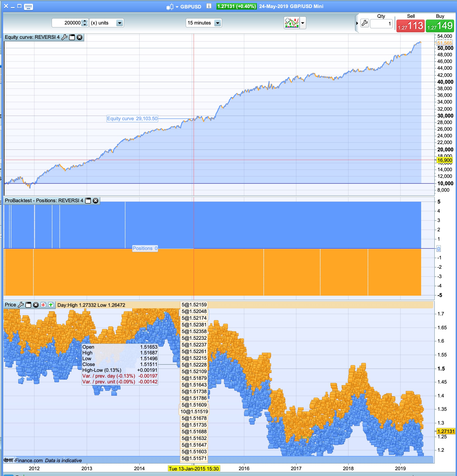Image resolution: width=457 pixels, height=476 pixels.
Task: Open GBPUSD instrument info icon
Action: pyautogui.click(x=209, y=6)
